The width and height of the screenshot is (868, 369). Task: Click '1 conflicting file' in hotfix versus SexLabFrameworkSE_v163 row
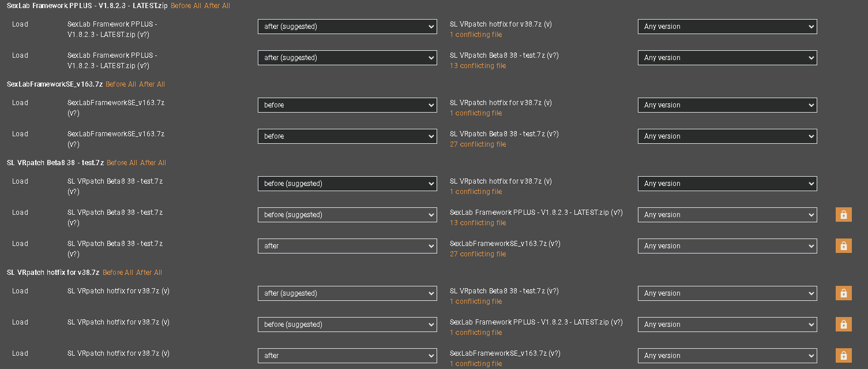tap(476, 364)
